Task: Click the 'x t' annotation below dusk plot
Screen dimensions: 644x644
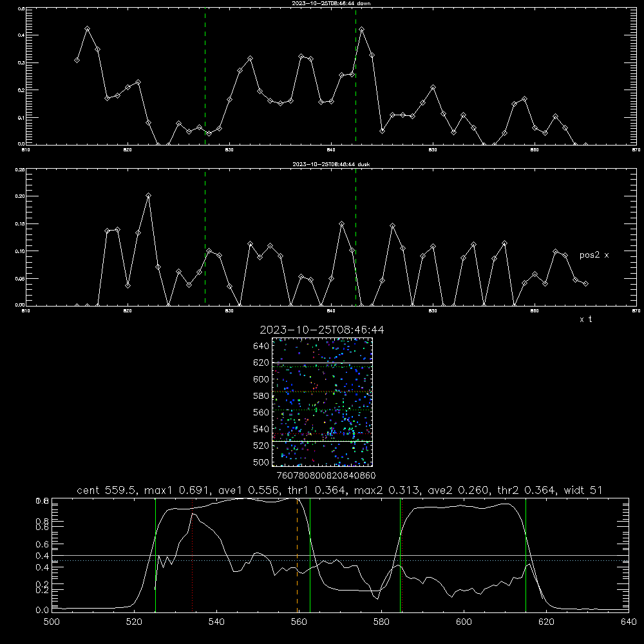Action: point(585,319)
